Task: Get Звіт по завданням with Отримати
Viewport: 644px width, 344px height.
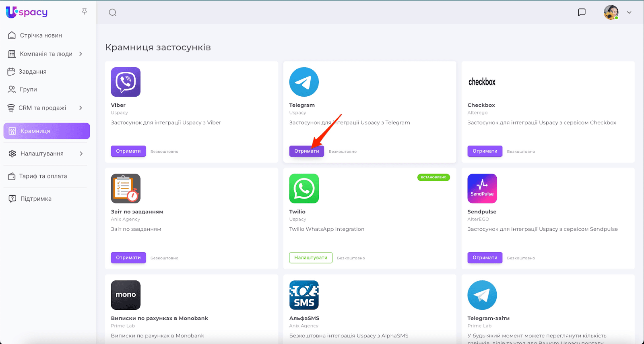Action: coord(128,258)
